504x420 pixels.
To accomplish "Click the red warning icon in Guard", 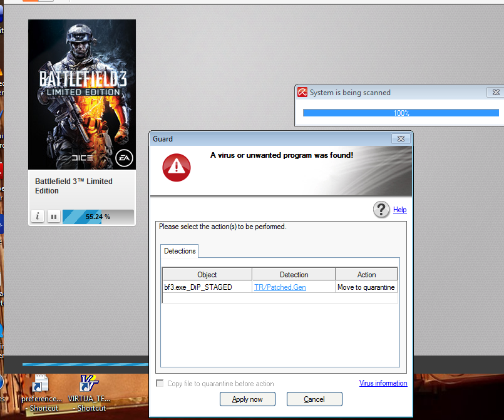I will coord(177,167).
